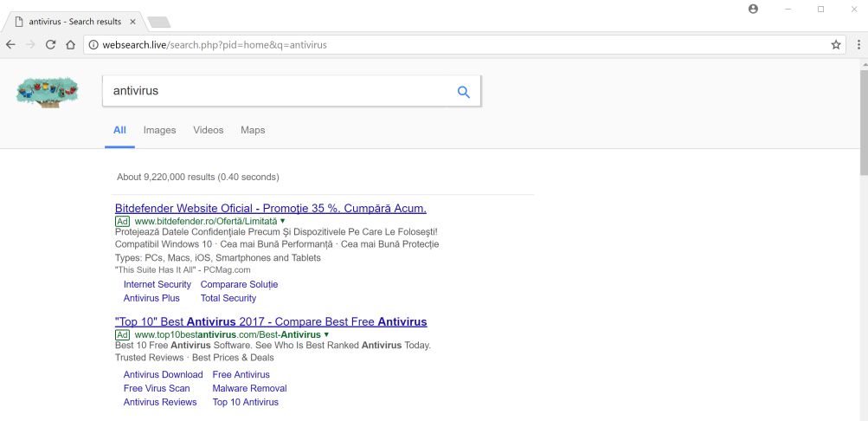Click the Ad badge beside top10bestantivirus.com
Viewport: 868px width, 421px height.
point(122,334)
